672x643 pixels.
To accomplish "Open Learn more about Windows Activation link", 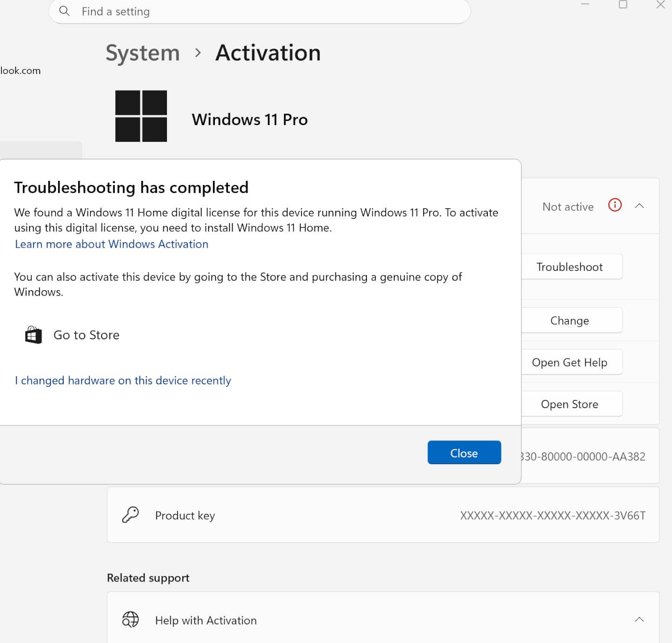I will (112, 244).
